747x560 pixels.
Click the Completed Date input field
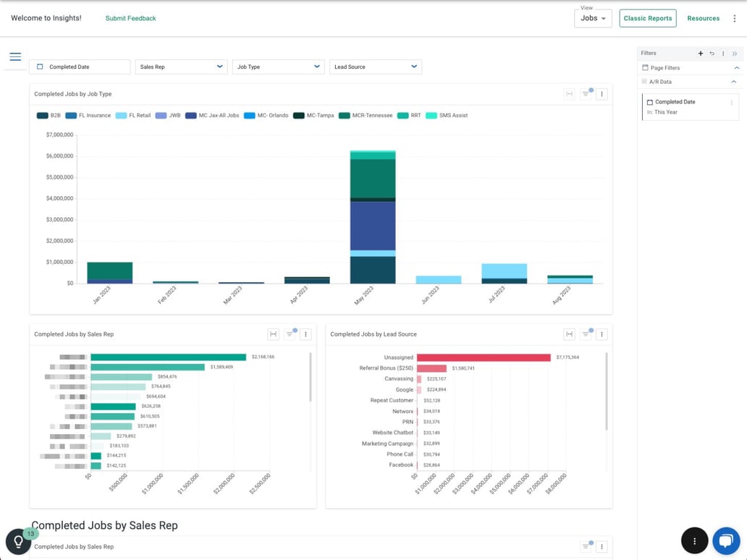(x=80, y=66)
